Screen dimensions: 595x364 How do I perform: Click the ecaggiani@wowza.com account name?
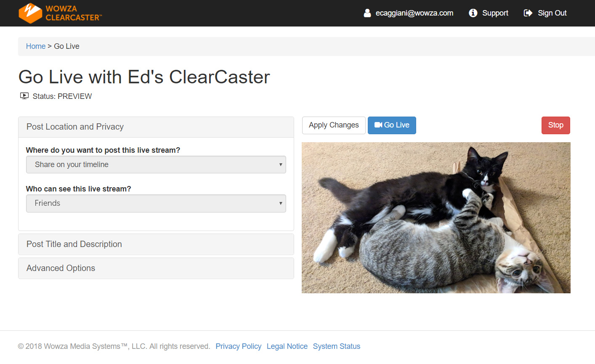point(414,13)
